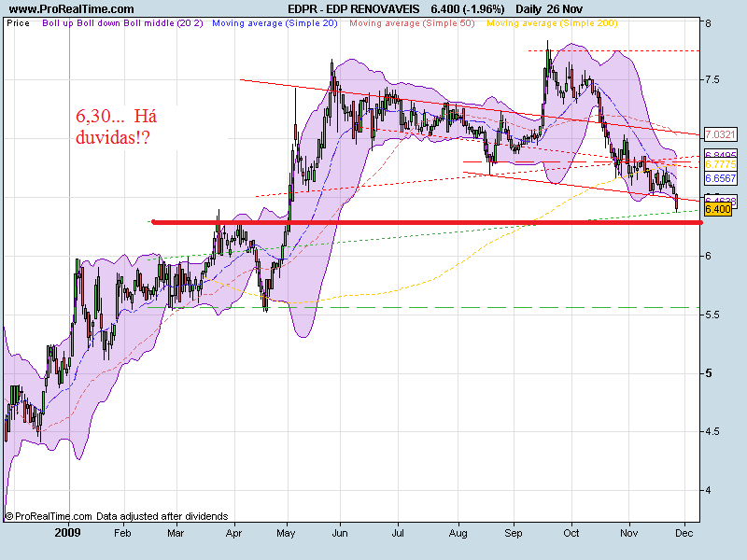Screen dimensions: 747x560
Task: Click the 6 price axis label
Action: pos(709,256)
